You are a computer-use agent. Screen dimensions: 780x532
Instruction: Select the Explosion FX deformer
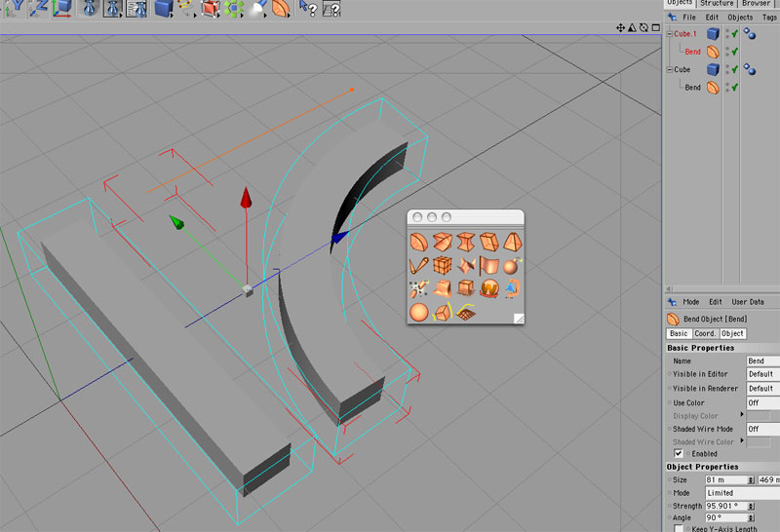[x=419, y=288]
